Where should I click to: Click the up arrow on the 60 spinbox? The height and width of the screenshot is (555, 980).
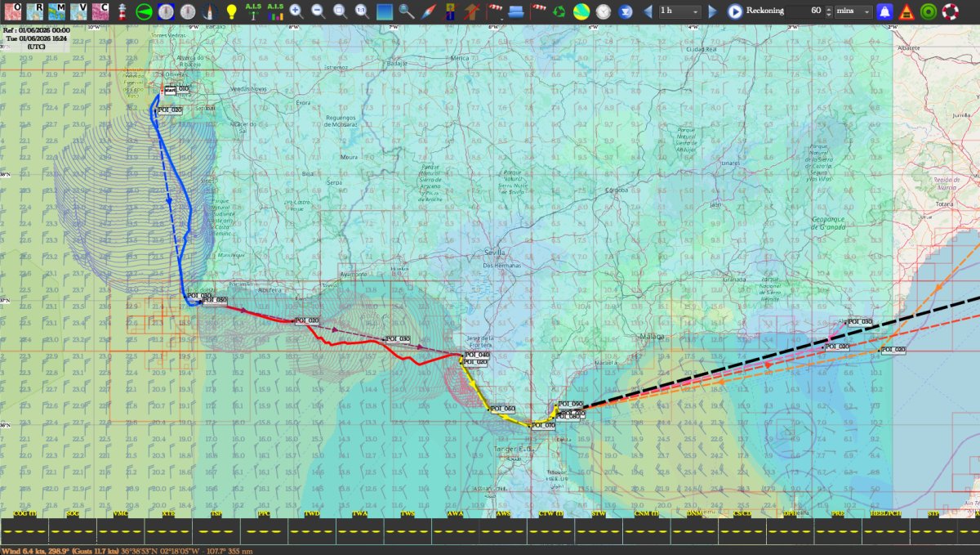[828, 7]
